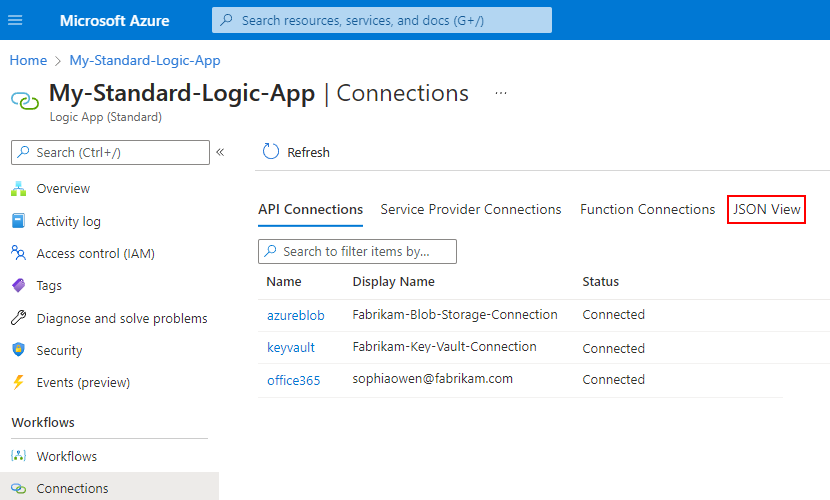Viewport: 830px width, 500px height.
Task: Click the Refresh icon in toolbar
Action: point(270,152)
